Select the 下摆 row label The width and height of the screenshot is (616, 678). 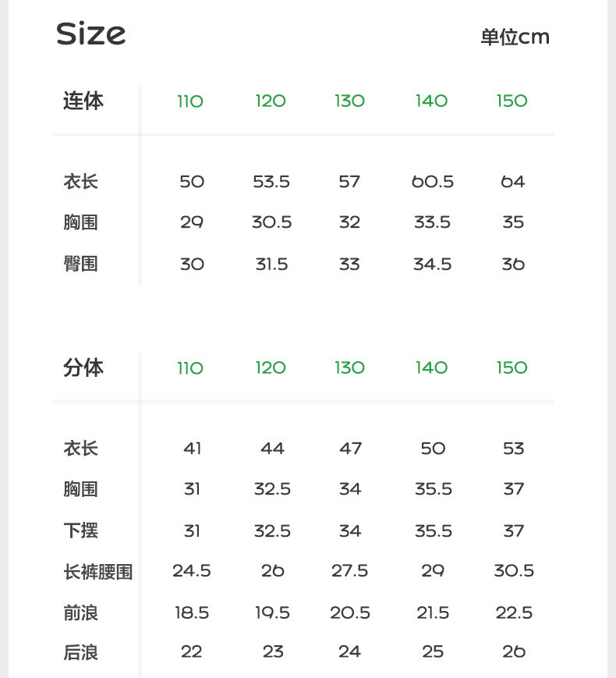pyautogui.click(x=80, y=531)
